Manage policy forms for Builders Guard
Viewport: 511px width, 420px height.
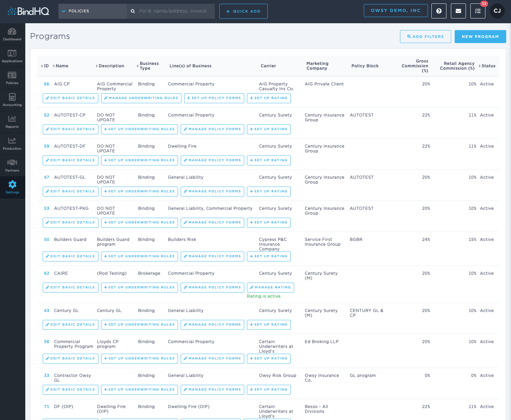pos(212,256)
